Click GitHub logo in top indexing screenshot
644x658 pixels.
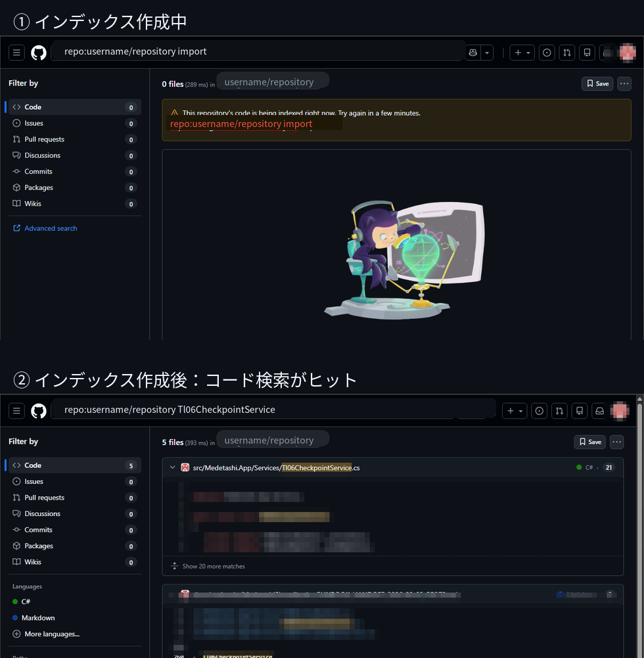pyautogui.click(x=39, y=53)
